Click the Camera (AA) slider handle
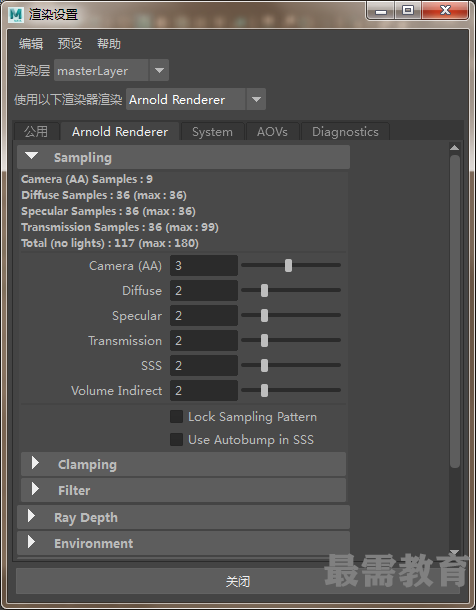This screenshot has width=476, height=610. (288, 265)
